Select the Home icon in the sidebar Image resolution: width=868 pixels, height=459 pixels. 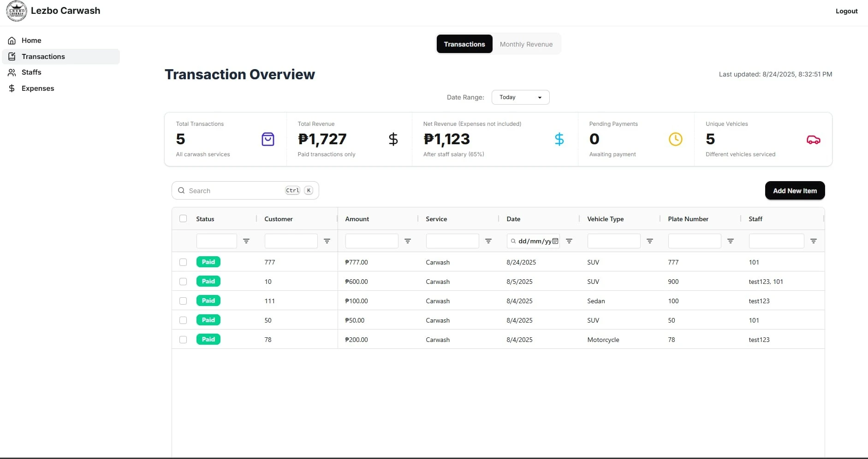pyautogui.click(x=12, y=41)
